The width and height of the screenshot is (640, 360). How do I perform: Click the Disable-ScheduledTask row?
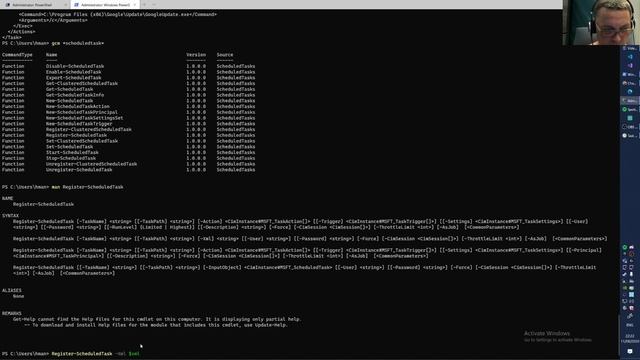128,66
